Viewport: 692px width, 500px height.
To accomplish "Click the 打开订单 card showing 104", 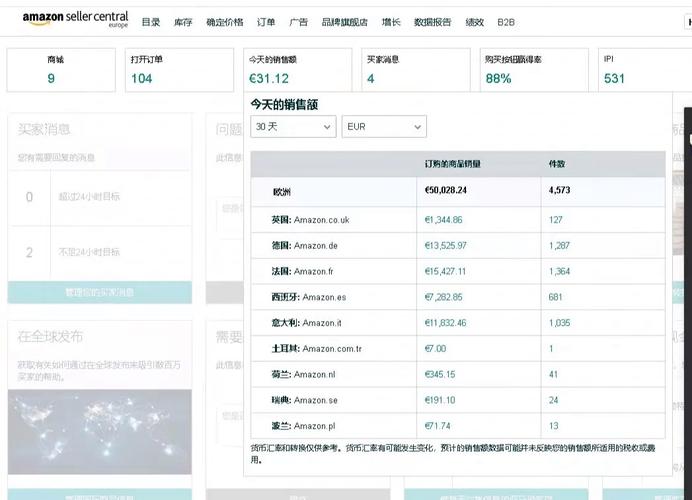I will click(179, 70).
